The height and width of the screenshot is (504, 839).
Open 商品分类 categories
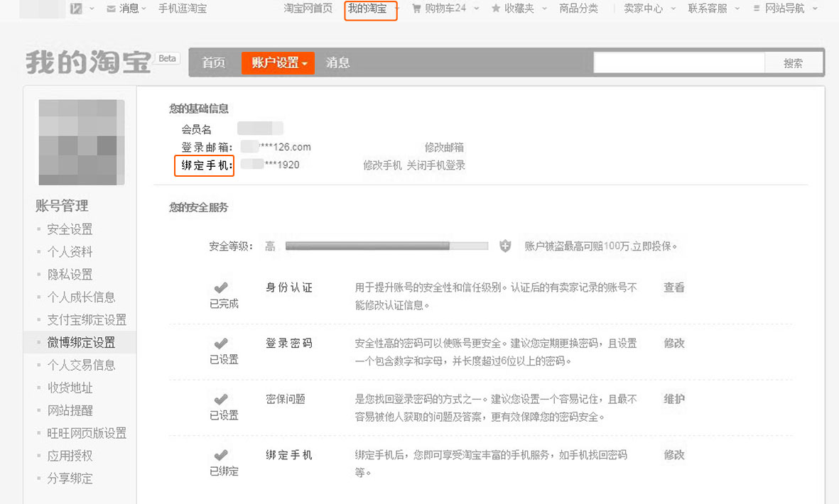point(578,9)
